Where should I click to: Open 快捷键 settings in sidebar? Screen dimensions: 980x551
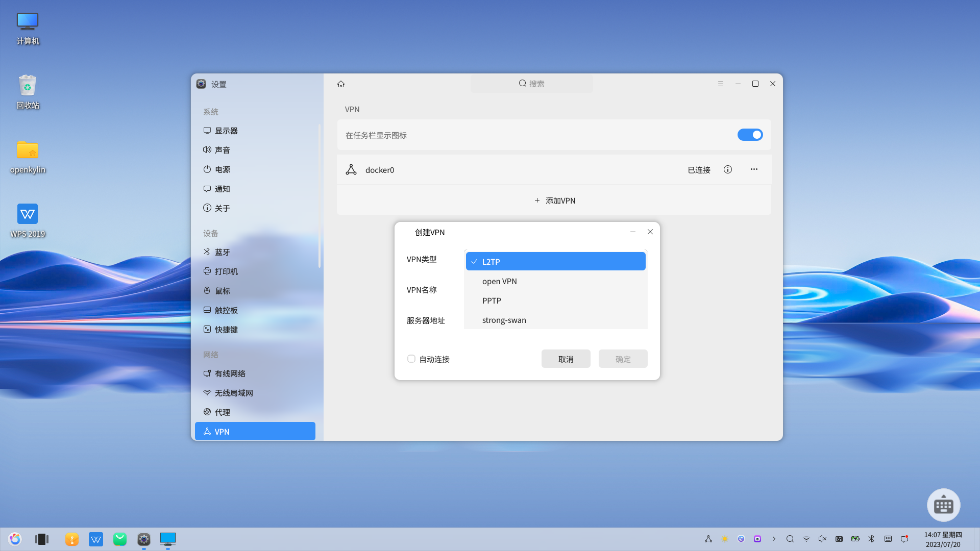point(255,330)
